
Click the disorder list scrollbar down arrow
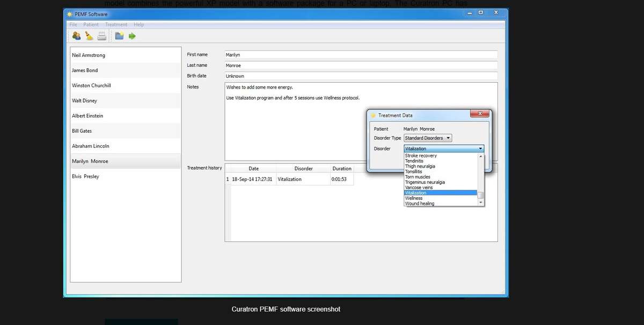tap(481, 203)
